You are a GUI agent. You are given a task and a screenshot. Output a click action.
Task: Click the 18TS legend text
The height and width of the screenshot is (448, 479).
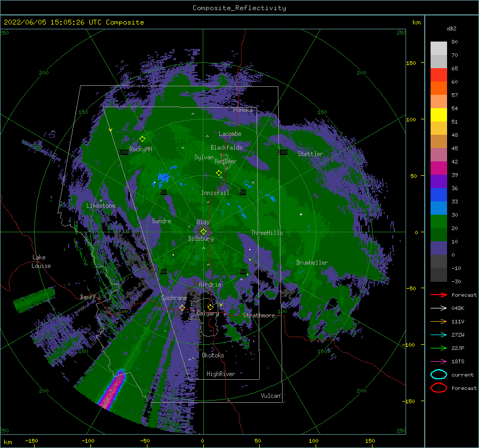[458, 361]
